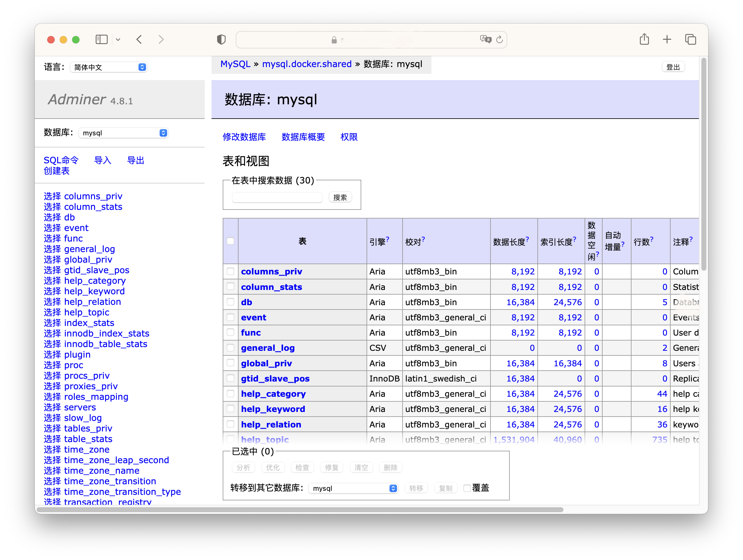Open sidebar options chevron next to sidebar icon

pos(118,40)
